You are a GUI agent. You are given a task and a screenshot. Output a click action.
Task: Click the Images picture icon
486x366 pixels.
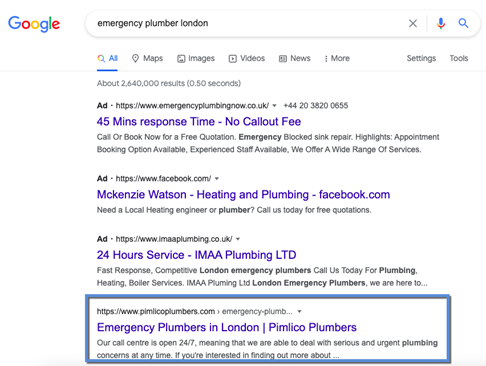(x=181, y=59)
